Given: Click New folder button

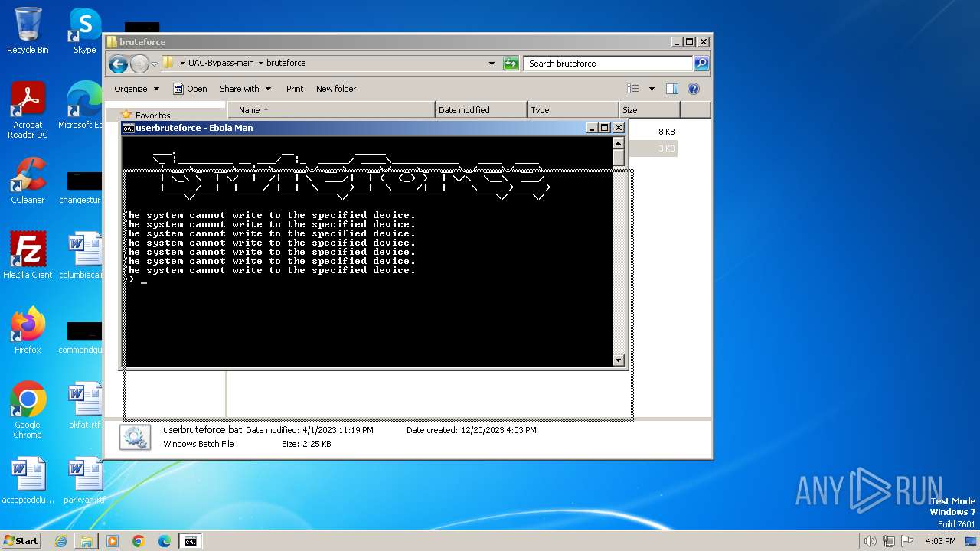Looking at the screenshot, I should [x=336, y=89].
